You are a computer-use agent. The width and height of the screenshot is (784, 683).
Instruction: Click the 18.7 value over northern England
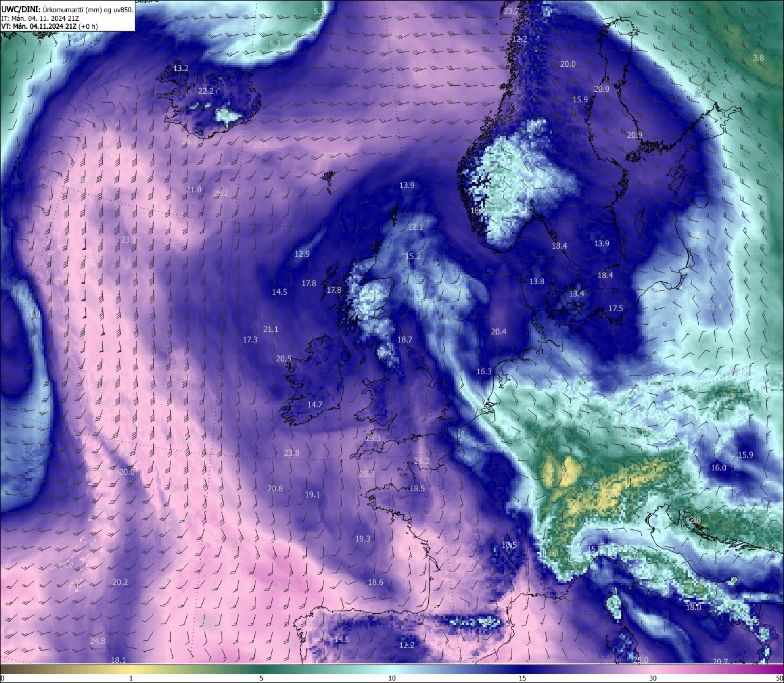[405, 340]
